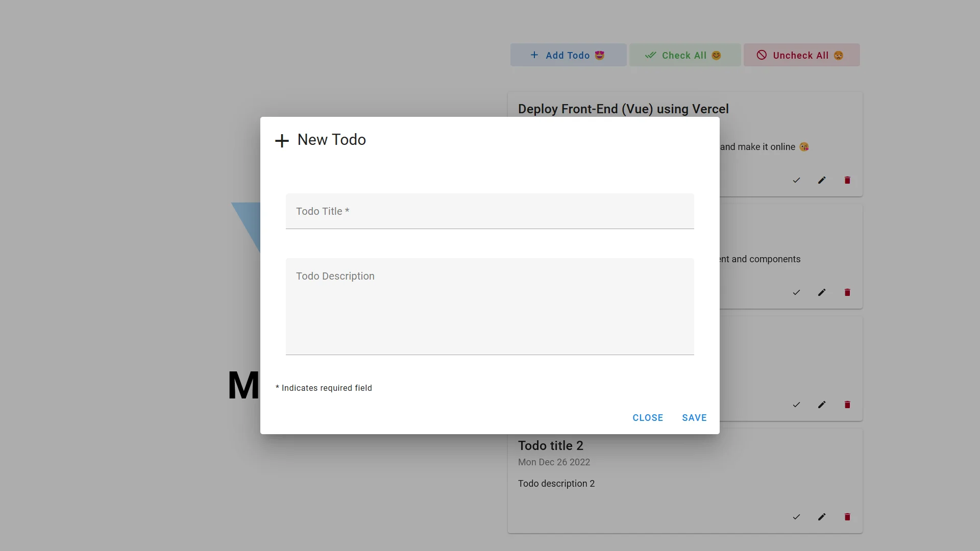980x551 pixels.
Task: Open editing for the components todo
Action: point(822,292)
